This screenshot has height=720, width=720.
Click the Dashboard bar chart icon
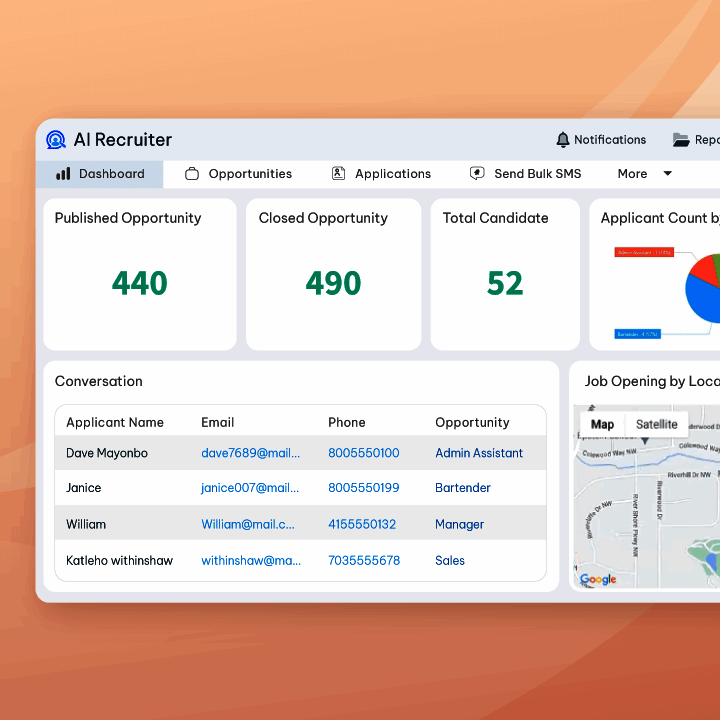coord(63,174)
